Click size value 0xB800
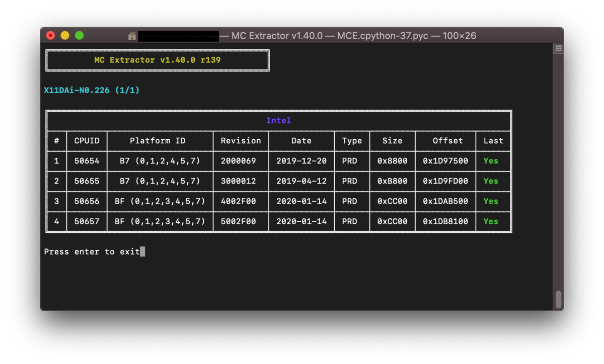The width and height of the screenshot is (604, 364). click(x=392, y=181)
